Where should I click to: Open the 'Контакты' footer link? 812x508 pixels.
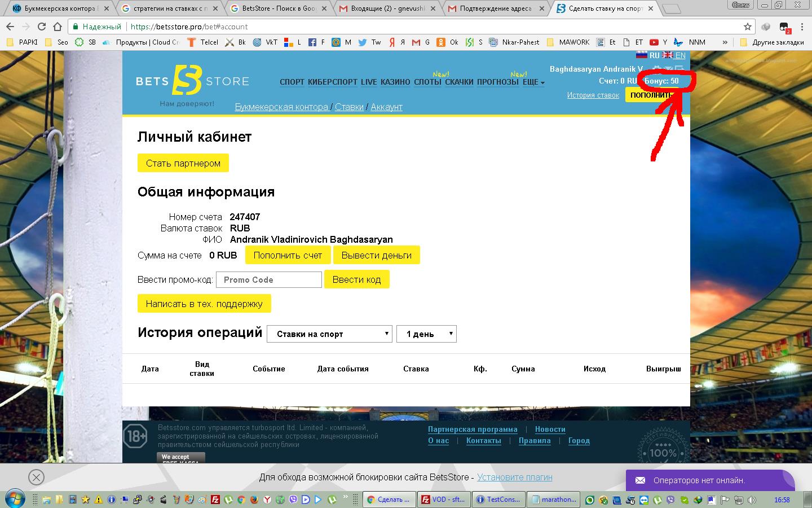click(x=484, y=441)
